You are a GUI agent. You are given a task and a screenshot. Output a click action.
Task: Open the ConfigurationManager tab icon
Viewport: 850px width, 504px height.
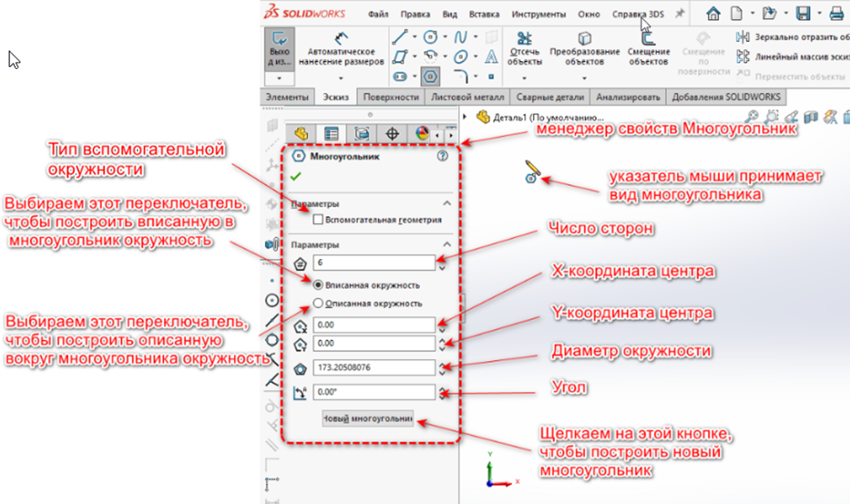pyautogui.click(x=361, y=133)
